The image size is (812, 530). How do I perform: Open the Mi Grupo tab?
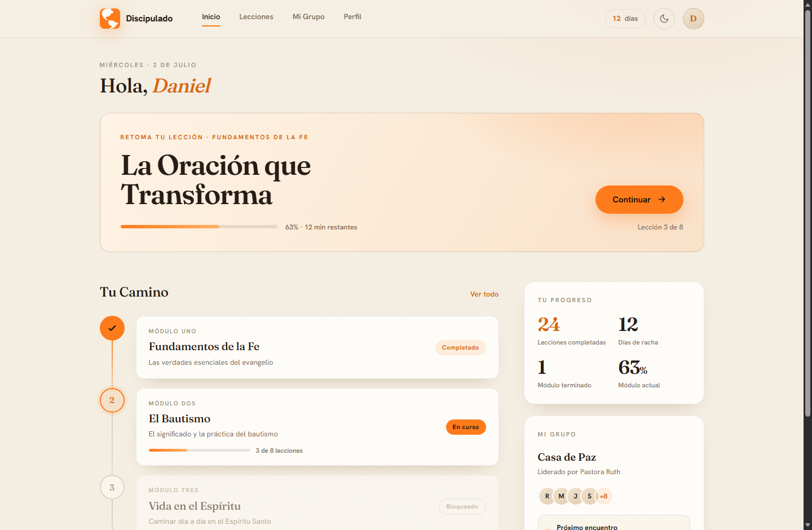(308, 17)
